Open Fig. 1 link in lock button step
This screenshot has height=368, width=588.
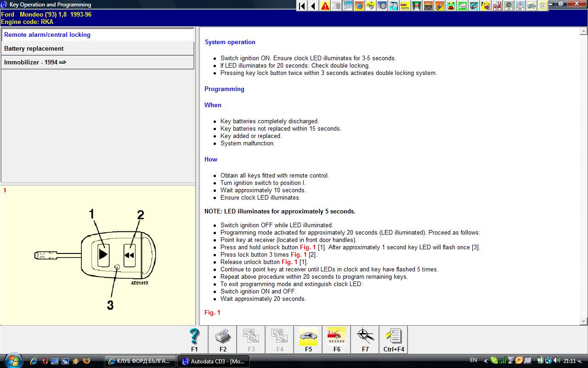pos(299,254)
